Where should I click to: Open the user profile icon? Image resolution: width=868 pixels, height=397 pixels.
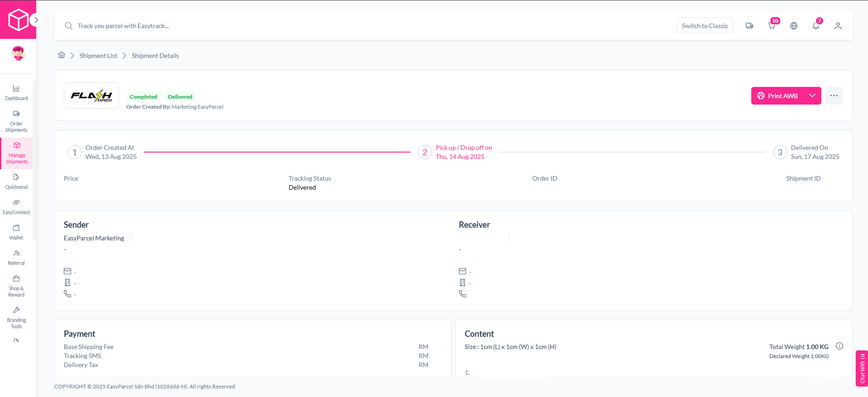pos(838,26)
